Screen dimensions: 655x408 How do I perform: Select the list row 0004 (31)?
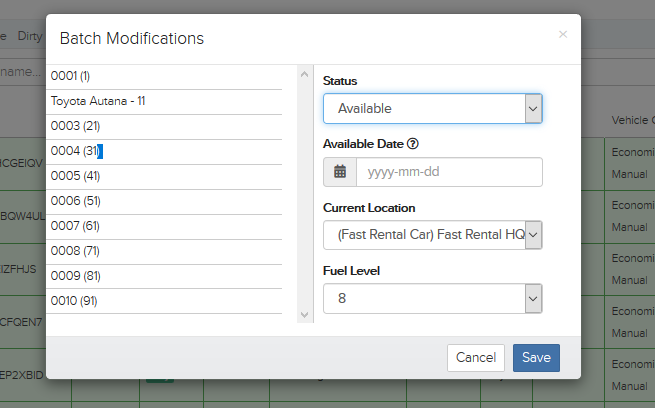pos(164,152)
